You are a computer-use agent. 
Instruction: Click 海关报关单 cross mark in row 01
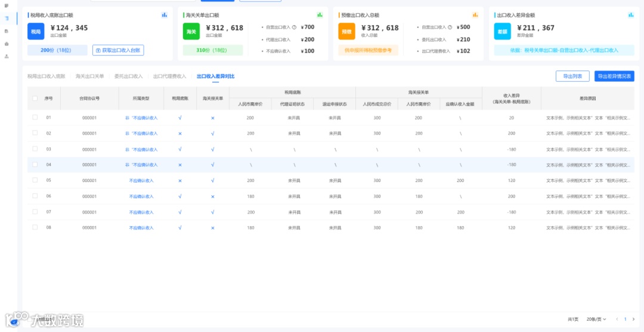coord(213,118)
